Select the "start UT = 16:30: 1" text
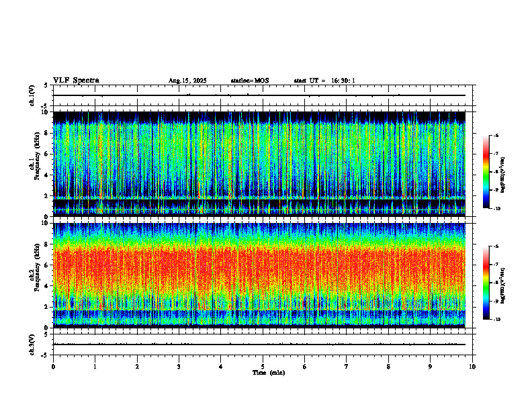Screen dimensions: 532x411 pyautogui.click(x=324, y=81)
